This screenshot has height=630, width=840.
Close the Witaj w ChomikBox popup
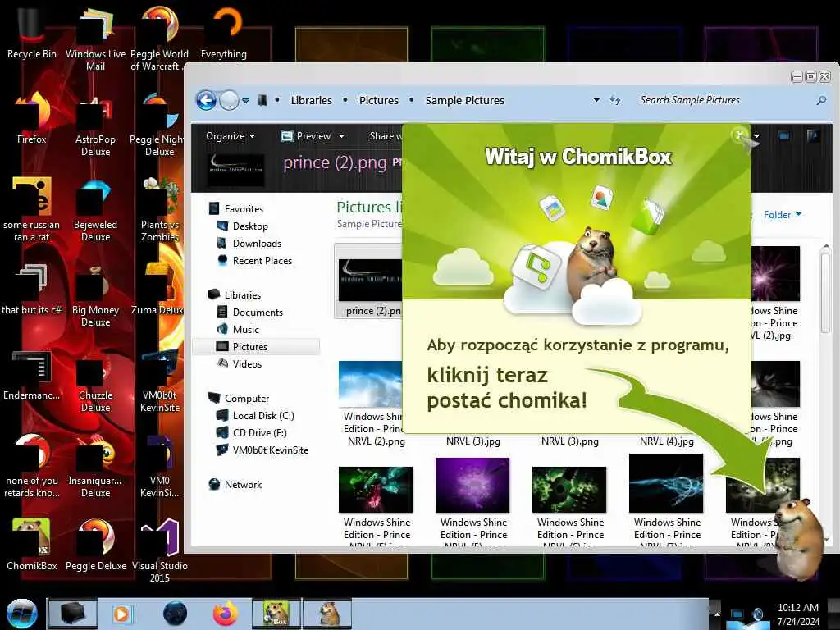(739, 135)
